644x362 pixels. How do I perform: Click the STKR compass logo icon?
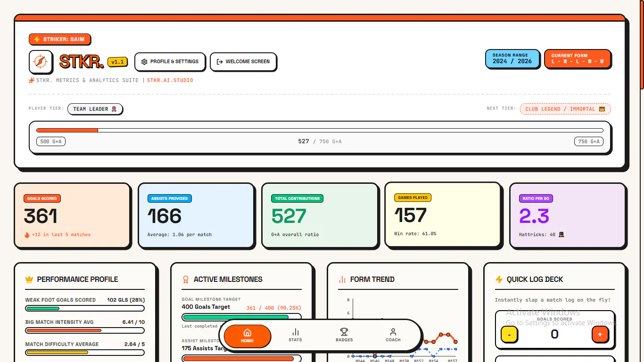pos(41,62)
